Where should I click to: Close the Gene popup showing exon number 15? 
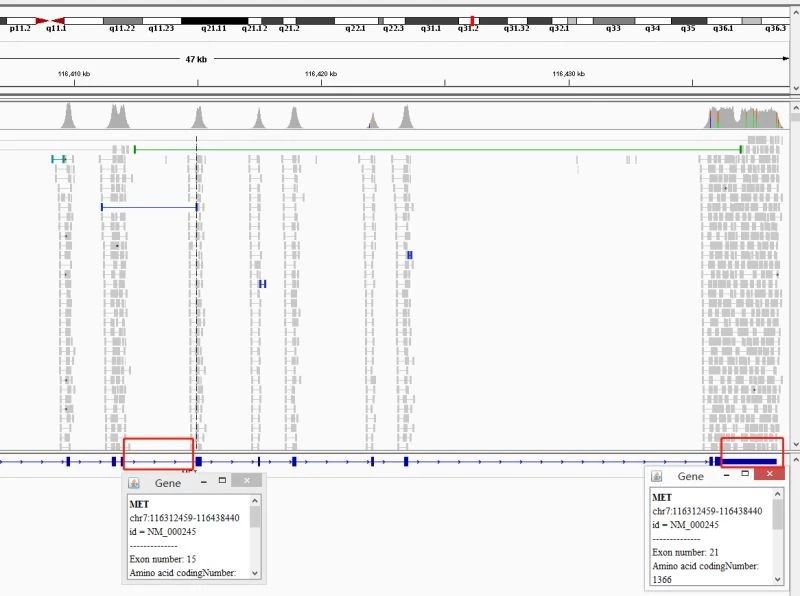click(246, 481)
